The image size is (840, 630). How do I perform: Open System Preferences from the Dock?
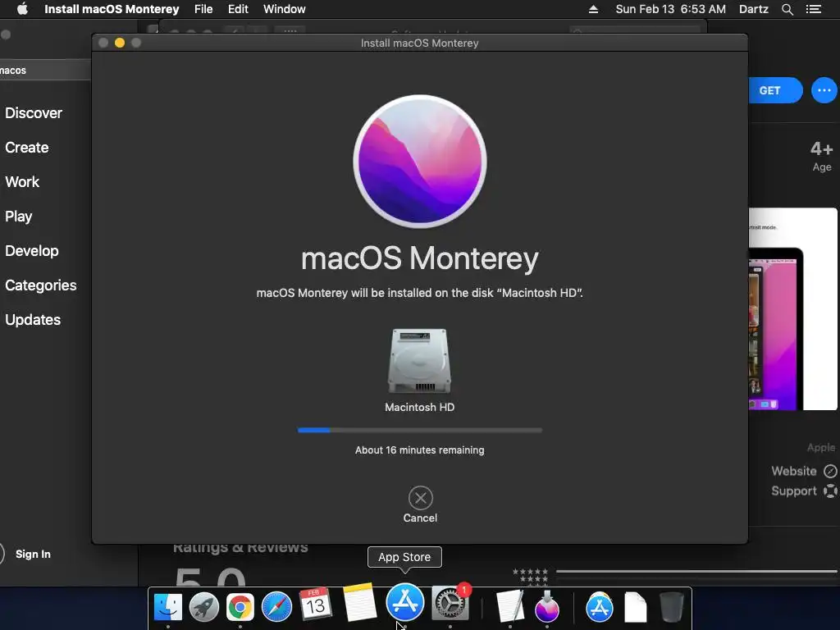(x=450, y=604)
